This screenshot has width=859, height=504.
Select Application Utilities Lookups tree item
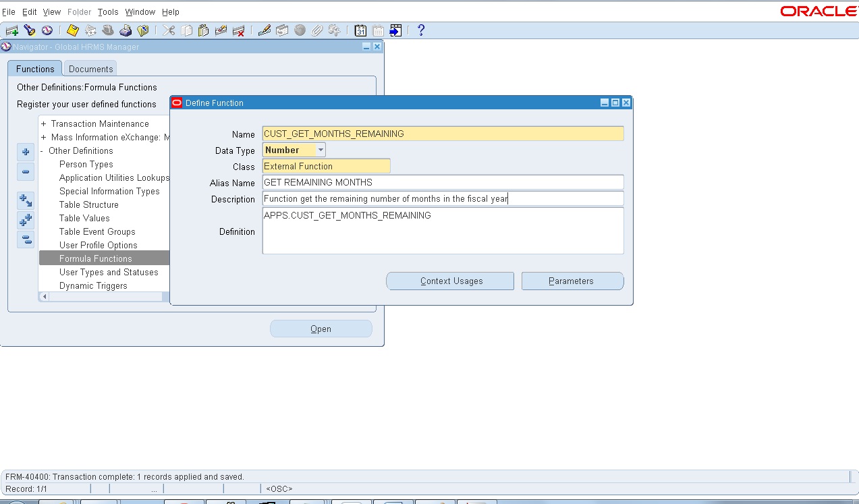coord(115,178)
